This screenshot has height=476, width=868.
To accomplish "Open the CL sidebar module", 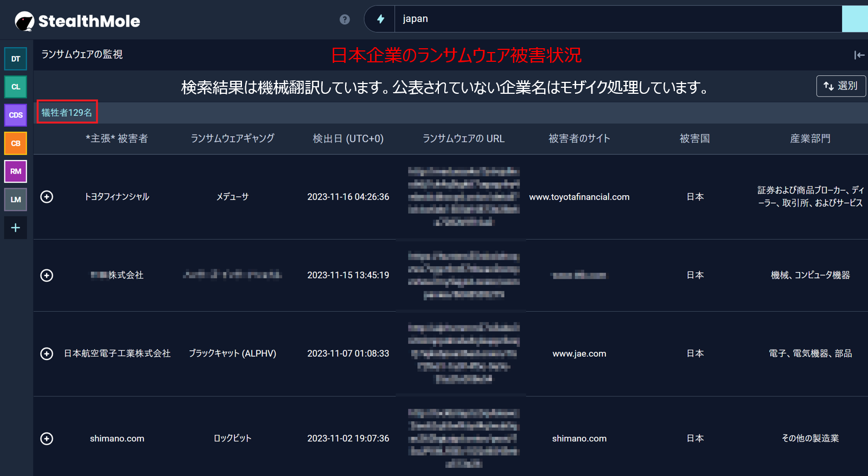I will pyautogui.click(x=16, y=87).
